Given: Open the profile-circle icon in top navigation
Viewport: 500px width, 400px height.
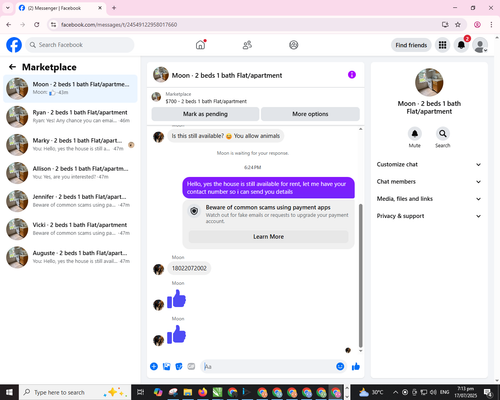Looking at the screenshot, I should (294, 45).
